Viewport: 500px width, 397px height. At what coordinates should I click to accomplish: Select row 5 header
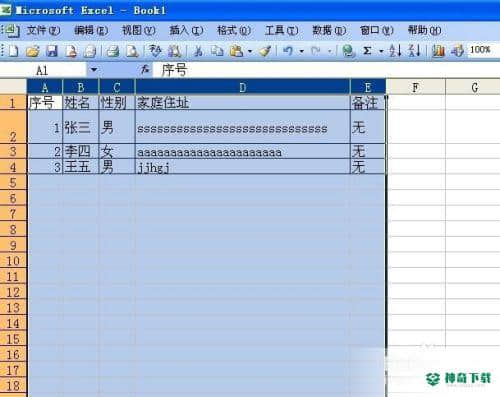click(x=13, y=182)
